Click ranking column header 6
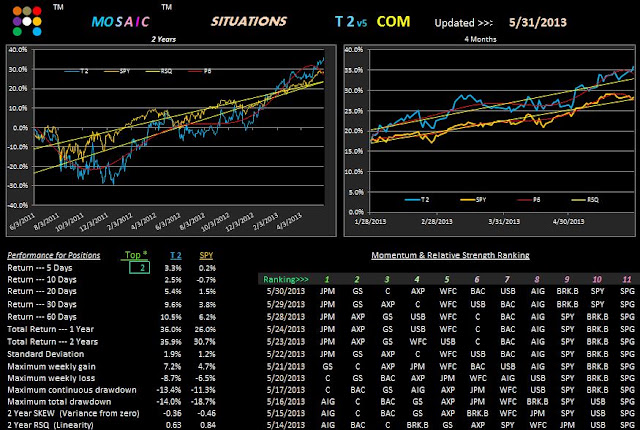The width and height of the screenshot is (640, 430). click(477, 279)
